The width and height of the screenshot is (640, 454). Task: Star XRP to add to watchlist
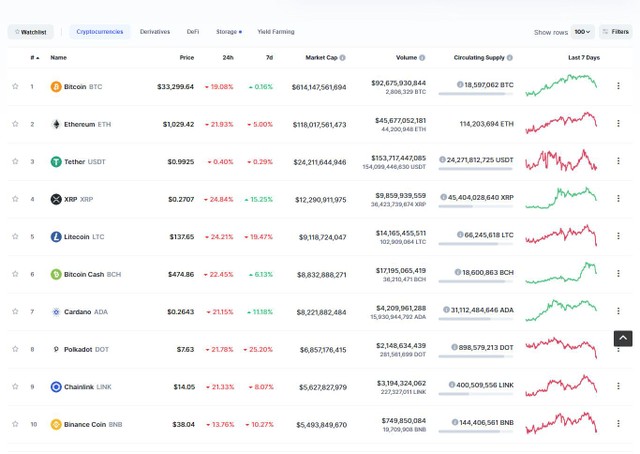coord(15,199)
